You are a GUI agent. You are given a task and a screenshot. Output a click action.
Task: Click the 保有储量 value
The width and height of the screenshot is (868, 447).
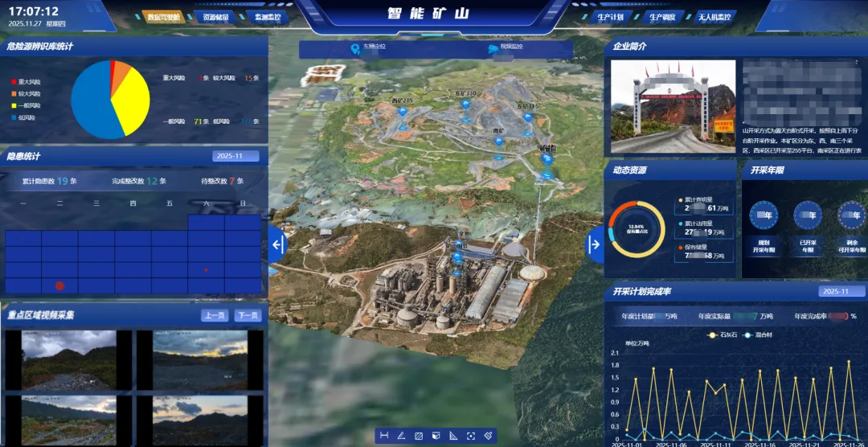(x=703, y=256)
